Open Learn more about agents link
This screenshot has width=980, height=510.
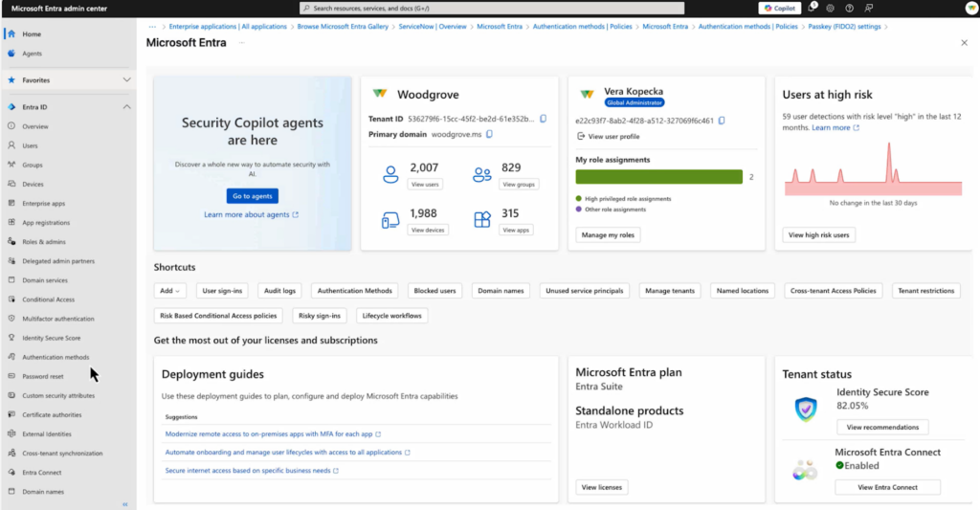[251, 214]
